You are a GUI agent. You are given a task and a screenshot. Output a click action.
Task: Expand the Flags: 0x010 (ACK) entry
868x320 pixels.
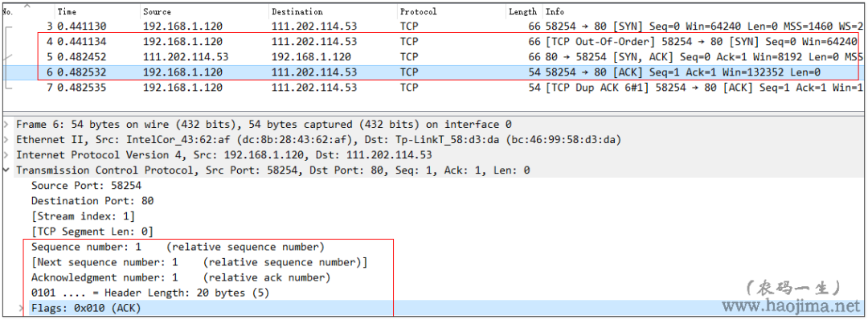(23, 308)
